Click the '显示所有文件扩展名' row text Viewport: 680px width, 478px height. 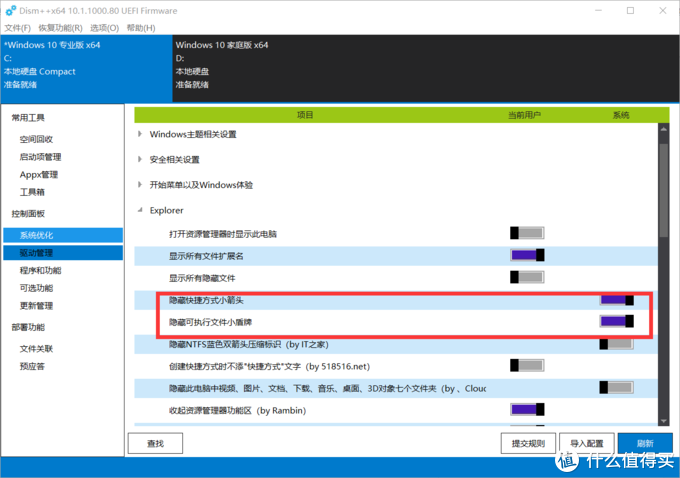coord(206,256)
